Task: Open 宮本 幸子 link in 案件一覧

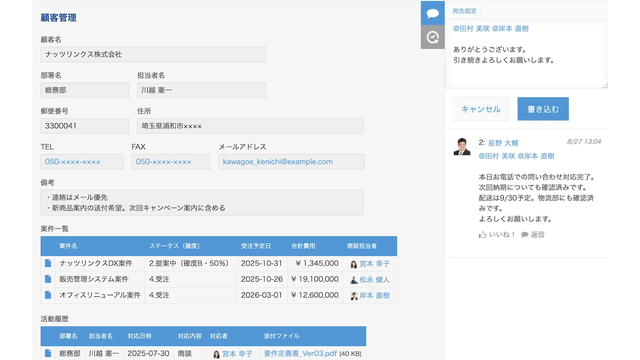Action: 375,264
